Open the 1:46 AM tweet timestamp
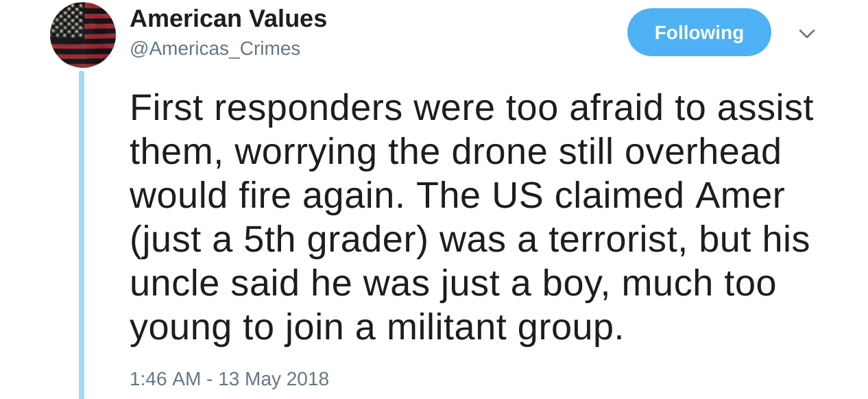Screen dimensions: 868x399 pyautogui.click(x=165, y=378)
